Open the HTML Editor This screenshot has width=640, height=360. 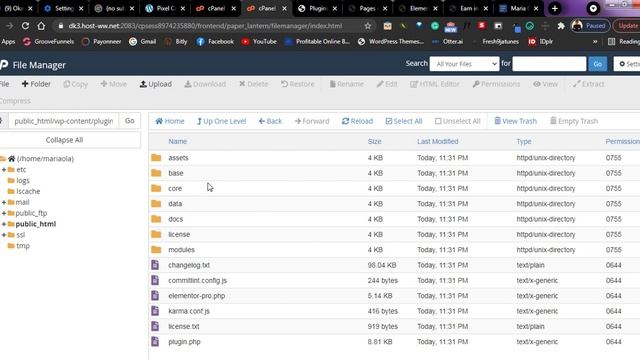(435, 84)
